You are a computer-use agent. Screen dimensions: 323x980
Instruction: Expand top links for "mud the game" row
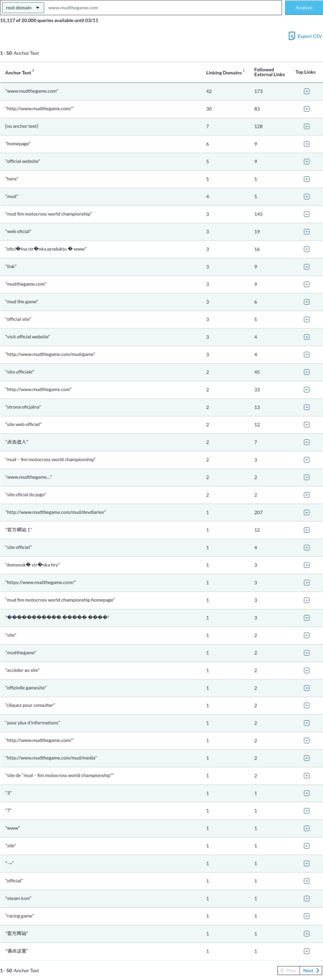pos(306,302)
